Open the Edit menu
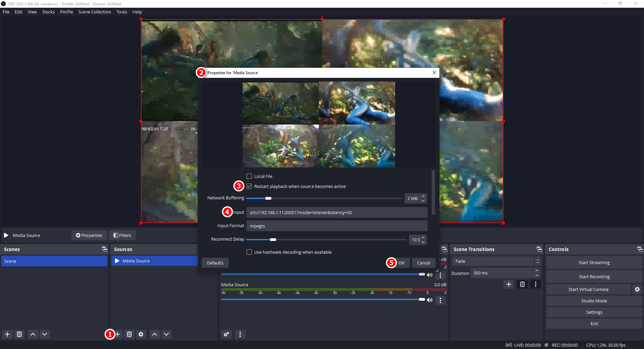 18,12
